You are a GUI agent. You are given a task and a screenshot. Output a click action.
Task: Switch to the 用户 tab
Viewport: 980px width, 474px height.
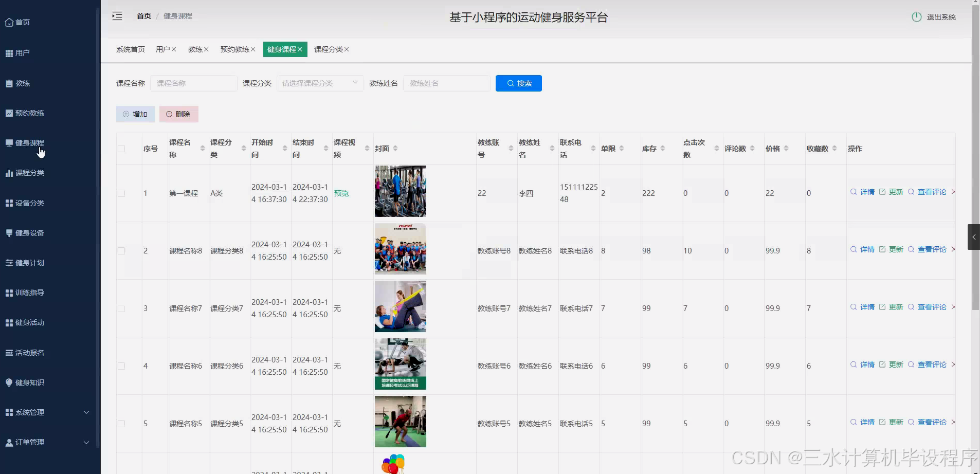(162, 49)
